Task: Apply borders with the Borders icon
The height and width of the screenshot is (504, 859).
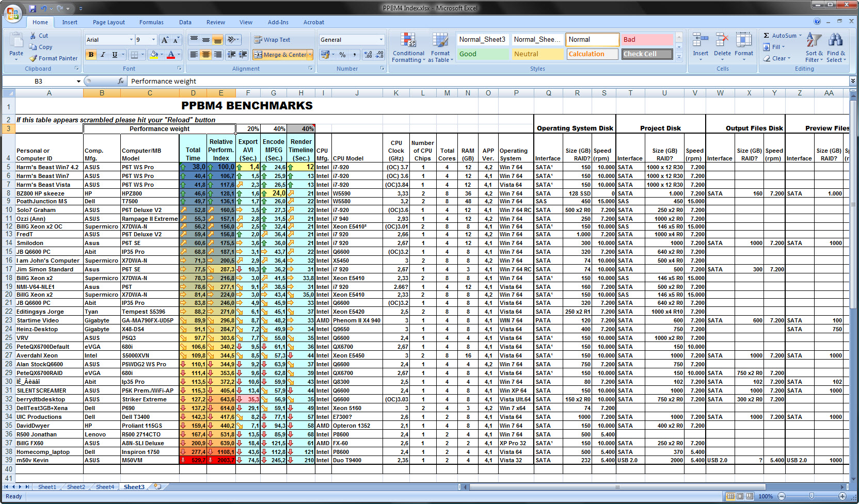Action: [x=134, y=54]
